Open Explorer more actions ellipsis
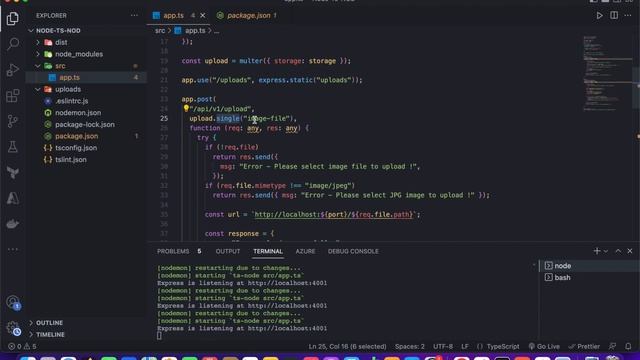 pos(134,16)
